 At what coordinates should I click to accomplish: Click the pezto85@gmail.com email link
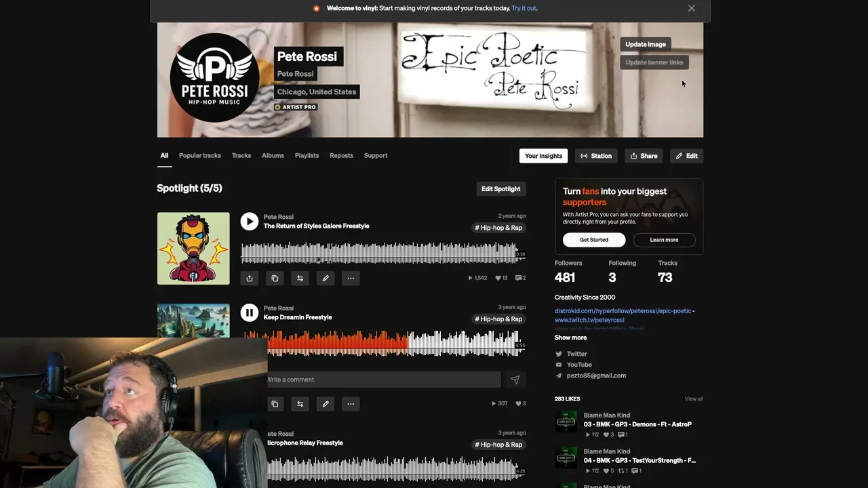coord(596,375)
